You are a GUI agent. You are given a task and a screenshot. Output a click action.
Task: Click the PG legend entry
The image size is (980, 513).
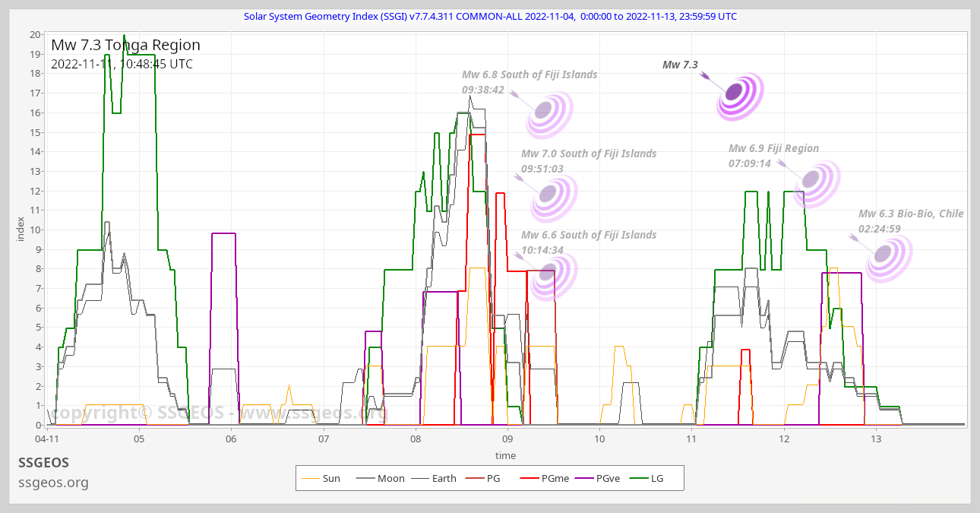pyautogui.click(x=483, y=479)
